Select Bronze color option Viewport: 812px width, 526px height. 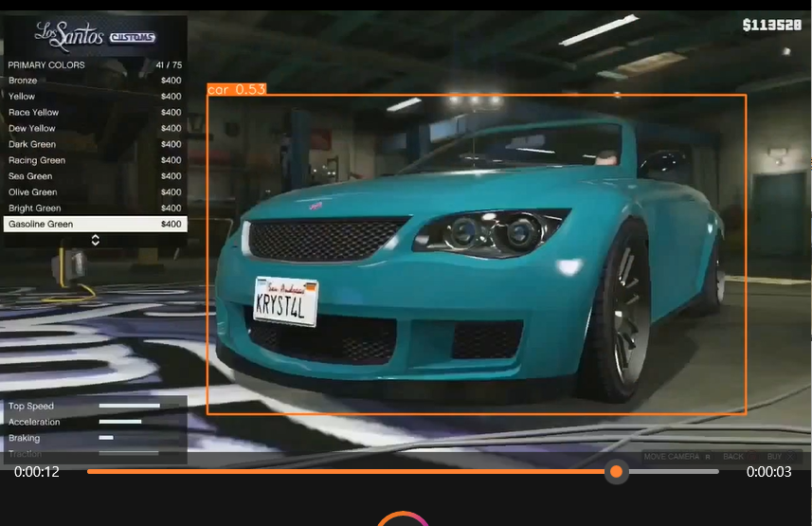[x=96, y=81]
